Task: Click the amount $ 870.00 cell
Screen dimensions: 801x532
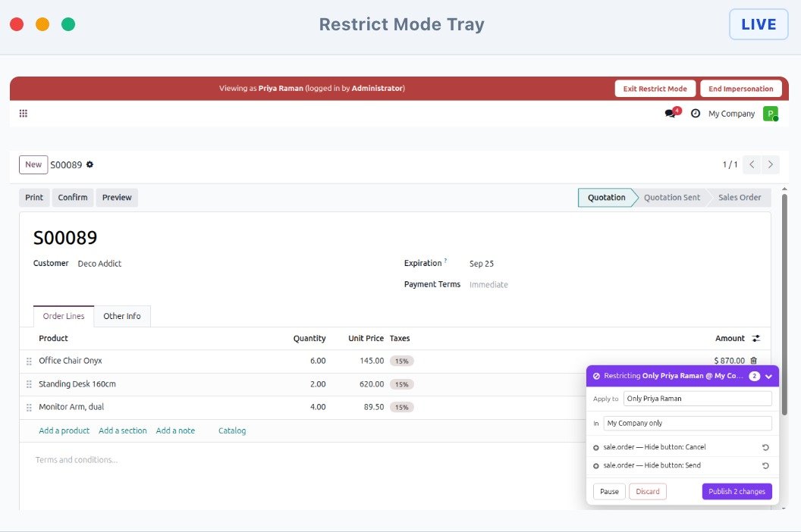Action: (x=729, y=361)
